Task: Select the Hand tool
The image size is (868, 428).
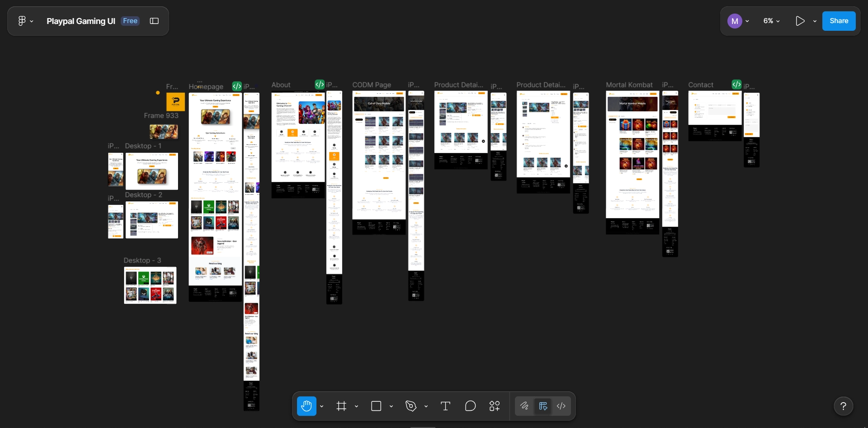Action: tap(307, 406)
